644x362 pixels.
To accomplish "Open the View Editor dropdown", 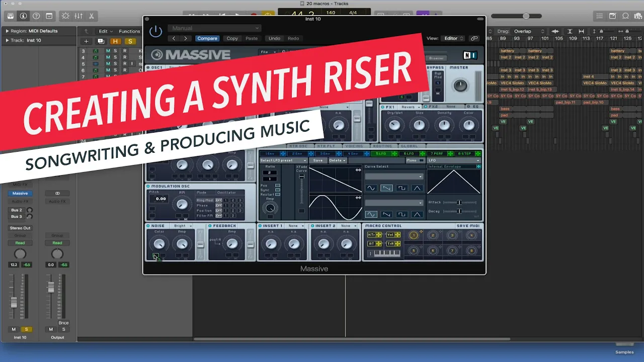I will pos(454,38).
